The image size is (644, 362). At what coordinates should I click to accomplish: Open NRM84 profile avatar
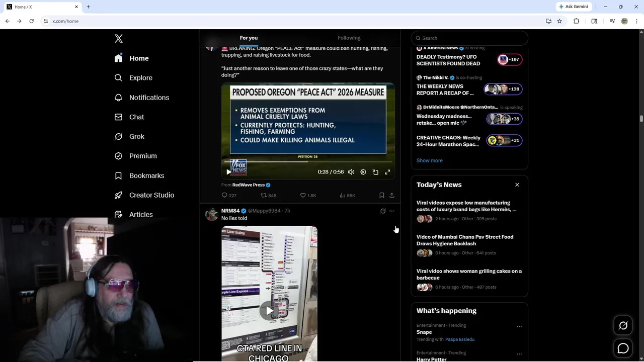pyautogui.click(x=212, y=214)
